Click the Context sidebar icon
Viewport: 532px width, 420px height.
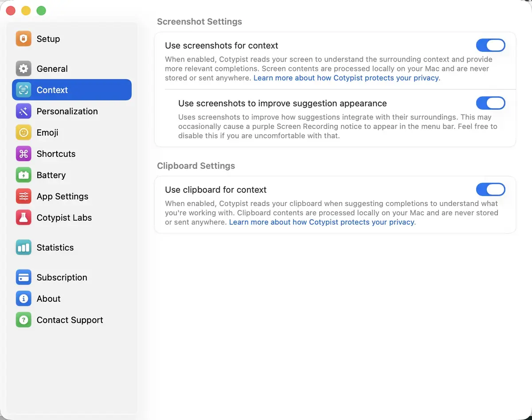[23, 90]
